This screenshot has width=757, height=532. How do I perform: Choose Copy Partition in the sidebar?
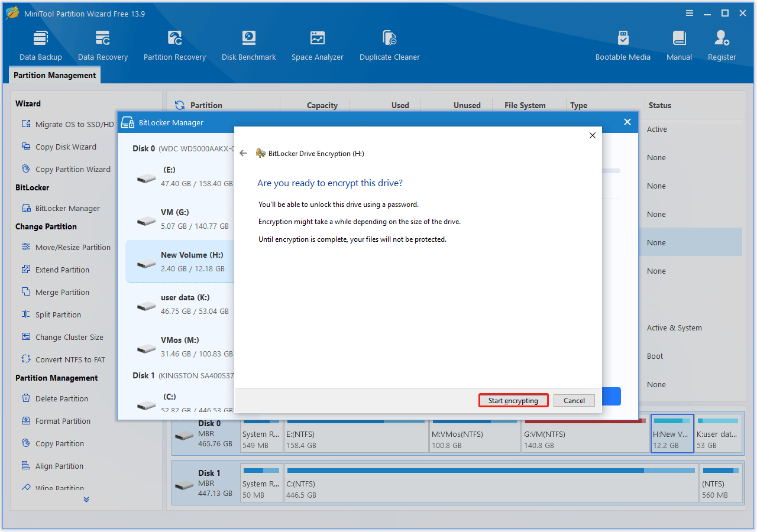52,443
